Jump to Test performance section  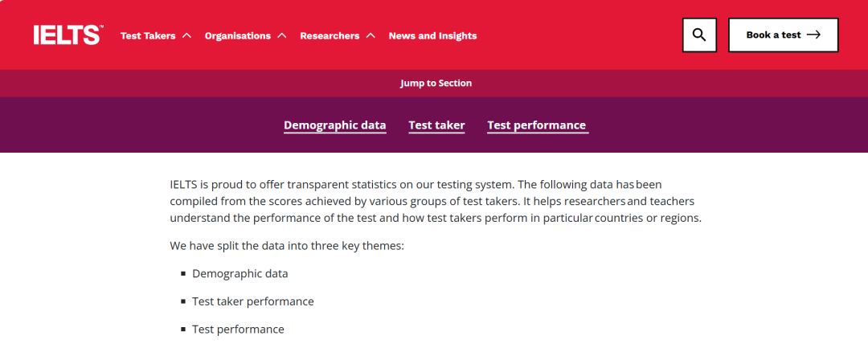pos(537,125)
